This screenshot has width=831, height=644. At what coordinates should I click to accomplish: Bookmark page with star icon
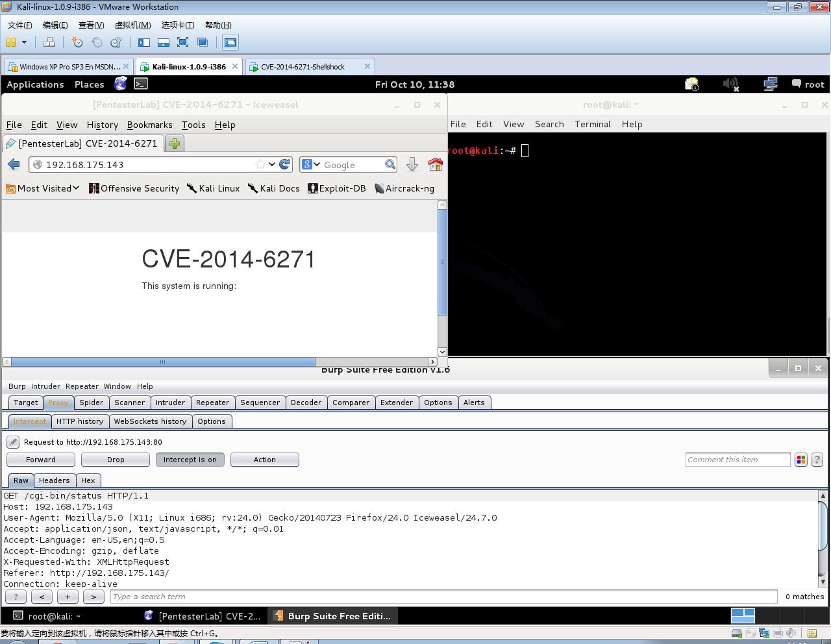(x=260, y=164)
